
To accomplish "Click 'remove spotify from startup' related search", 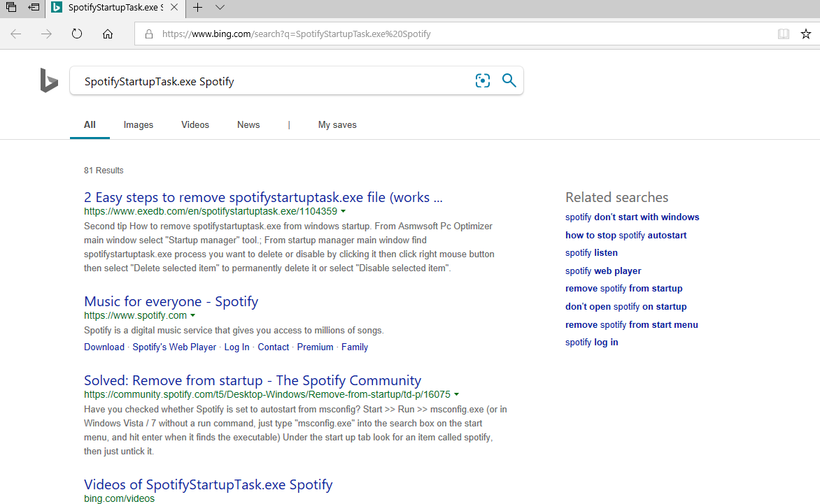I will 624,288.
